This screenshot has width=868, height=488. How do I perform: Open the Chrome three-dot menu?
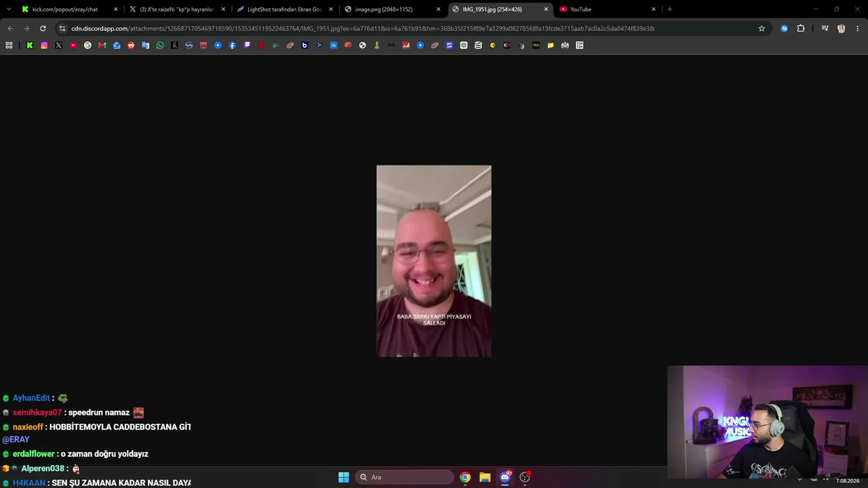coord(858,28)
